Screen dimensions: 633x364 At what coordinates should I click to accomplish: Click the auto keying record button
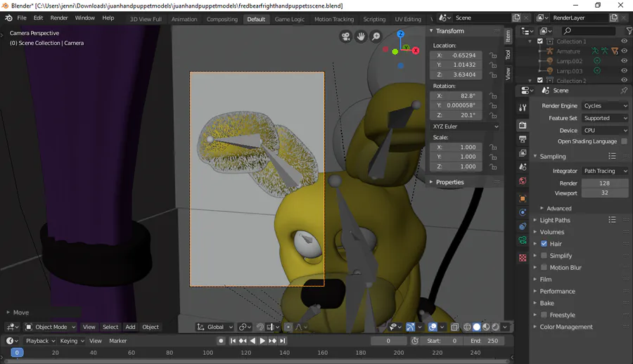(x=221, y=341)
